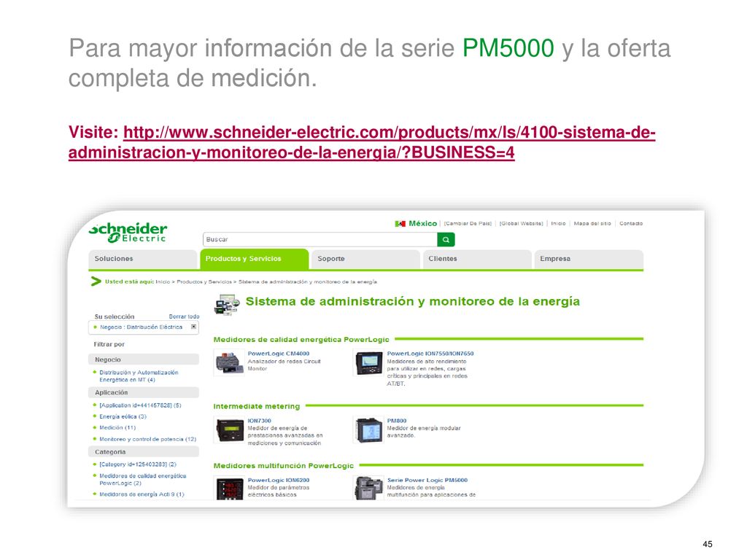The width and height of the screenshot is (747, 560).
Task: Open the Productos y Servicios tab
Action: tap(254, 259)
